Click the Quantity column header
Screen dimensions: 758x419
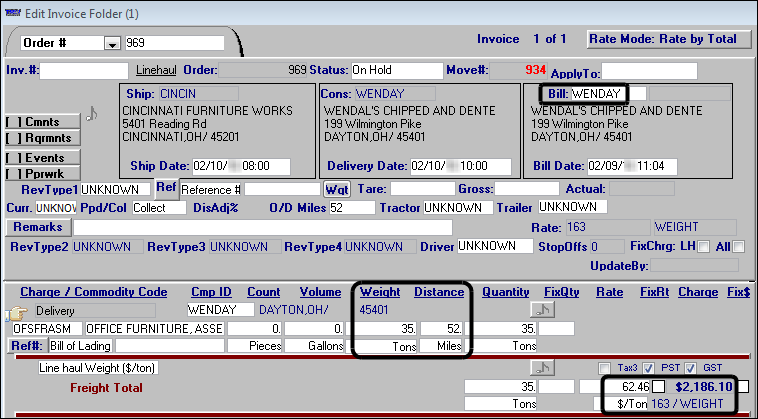coord(505,292)
